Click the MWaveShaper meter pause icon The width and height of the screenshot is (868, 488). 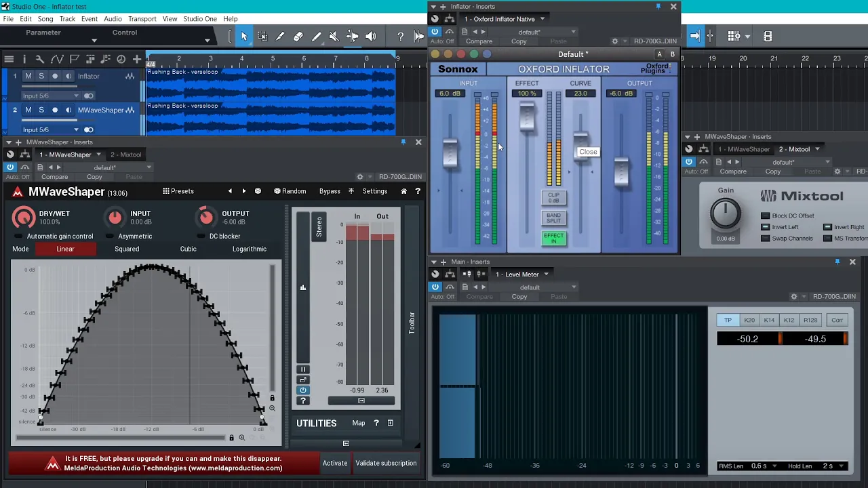[x=303, y=369]
